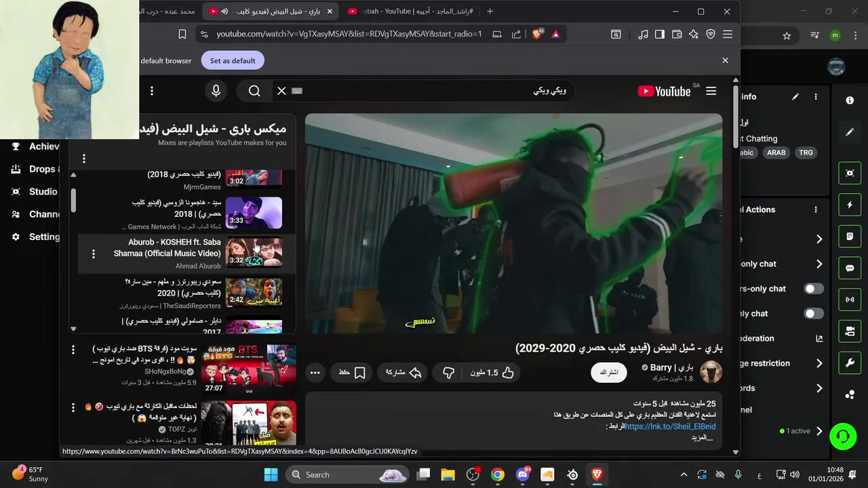Open the YouTube hamburger guide menu
The image size is (868, 488).
click(711, 91)
